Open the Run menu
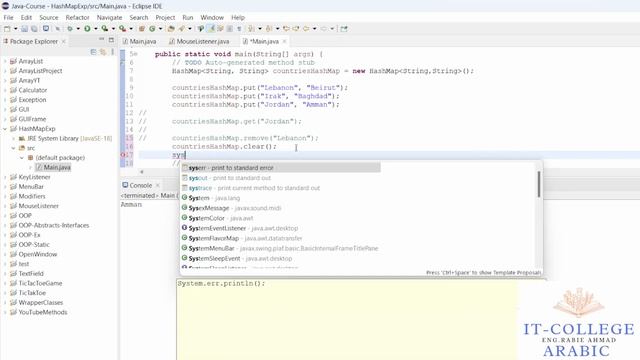Viewport: 640px width, 360px height. pos(188,18)
